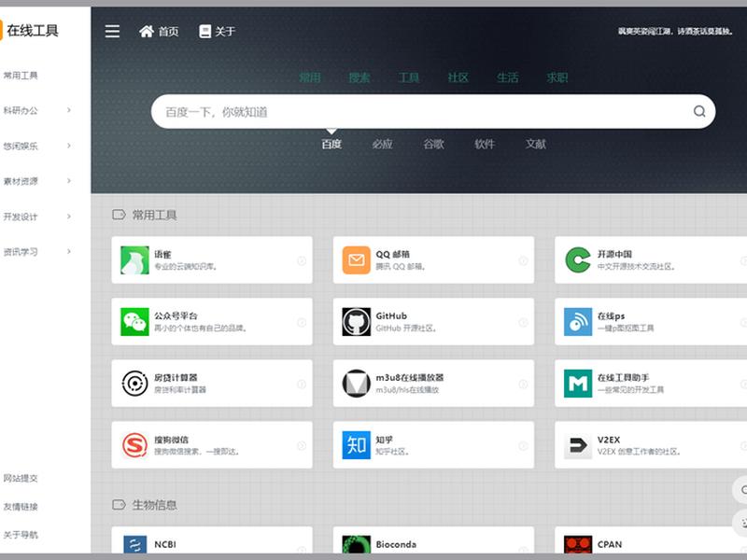
Task: Choose 软件 search option
Action: (x=485, y=144)
